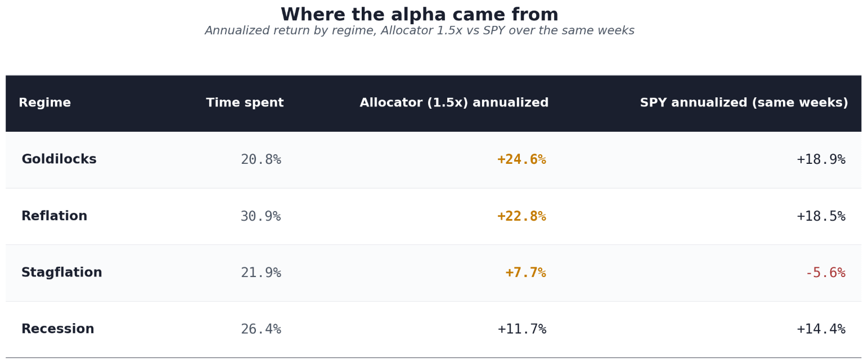Click the title Where the alpha came from

click(420, 15)
